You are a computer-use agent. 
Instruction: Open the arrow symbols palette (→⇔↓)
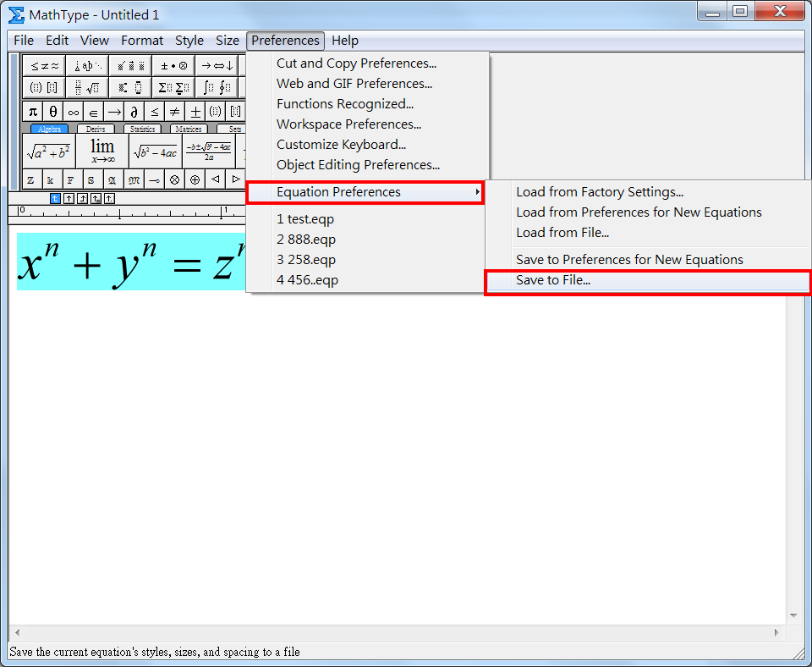pos(217,66)
